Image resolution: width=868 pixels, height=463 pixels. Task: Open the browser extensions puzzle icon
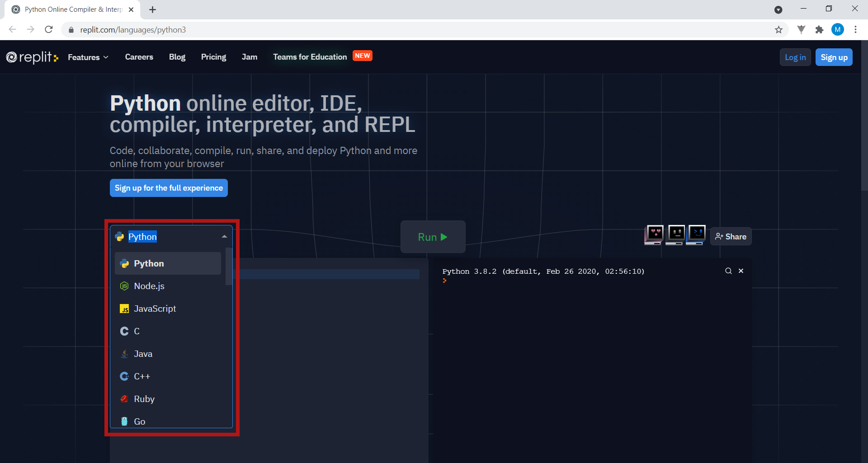(x=819, y=30)
